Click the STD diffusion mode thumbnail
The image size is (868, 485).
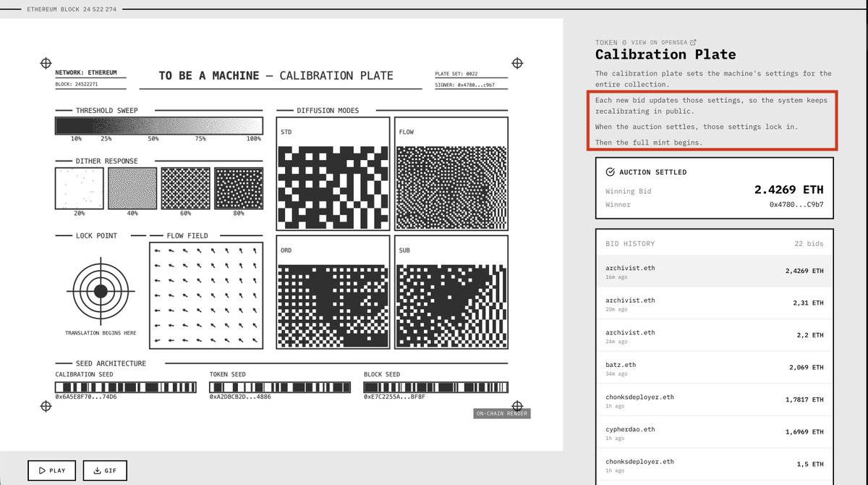click(x=333, y=174)
